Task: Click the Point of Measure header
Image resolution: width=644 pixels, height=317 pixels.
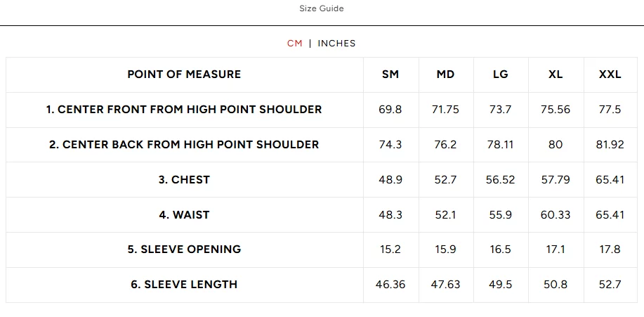Action: point(184,75)
